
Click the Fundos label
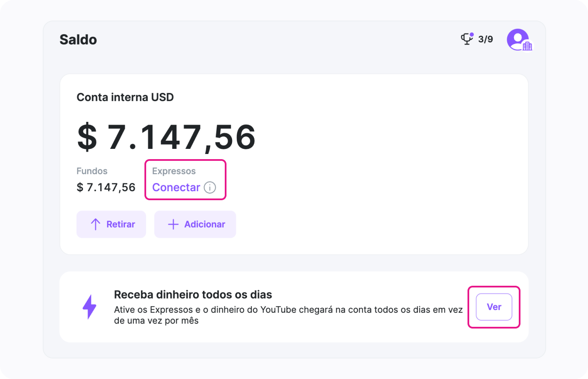pos(92,171)
